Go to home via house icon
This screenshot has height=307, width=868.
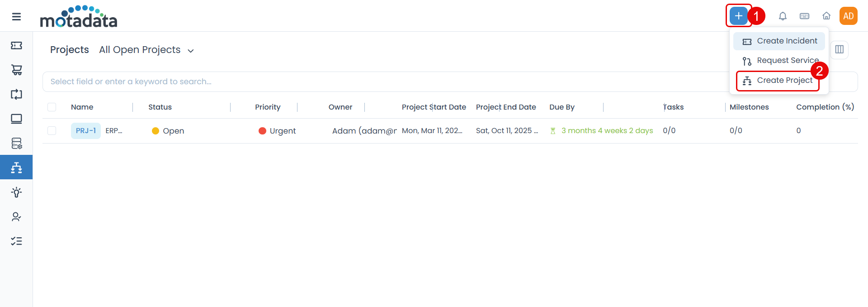coord(826,16)
